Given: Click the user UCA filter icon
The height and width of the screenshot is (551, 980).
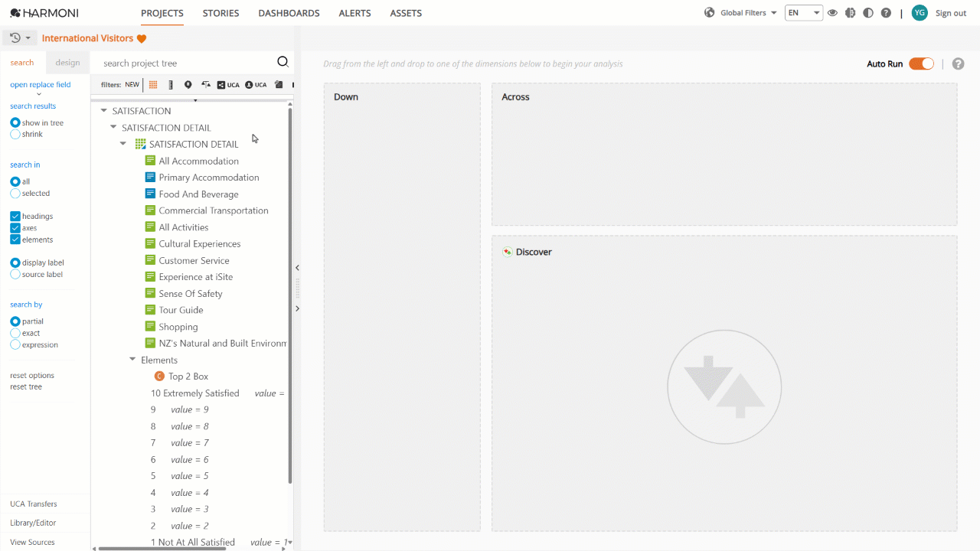Looking at the screenshot, I should [256, 85].
